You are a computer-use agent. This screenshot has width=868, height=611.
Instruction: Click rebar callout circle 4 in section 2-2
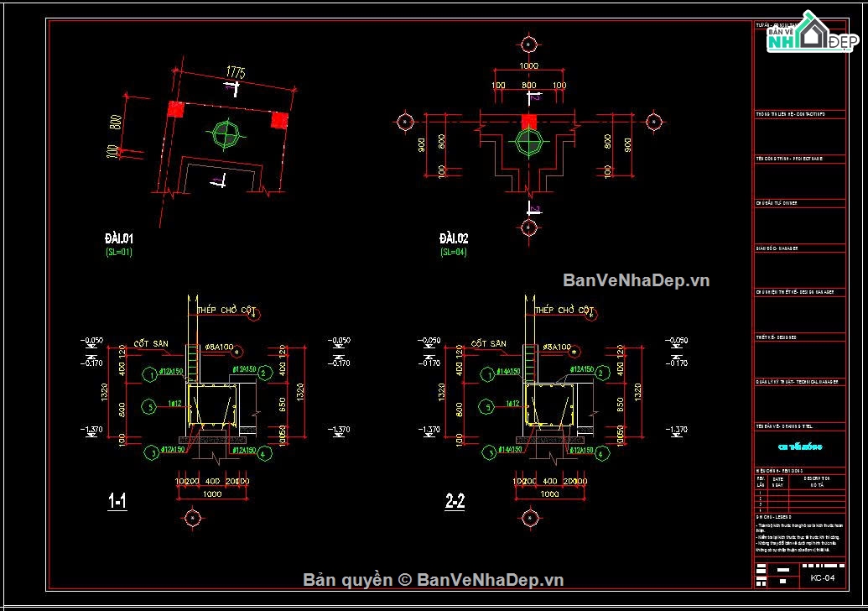600,454
